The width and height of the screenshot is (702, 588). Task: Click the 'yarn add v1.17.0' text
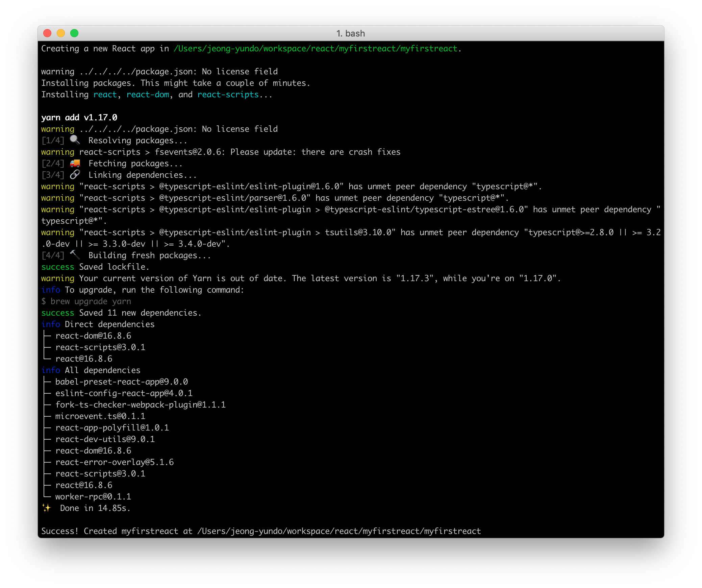point(79,117)
